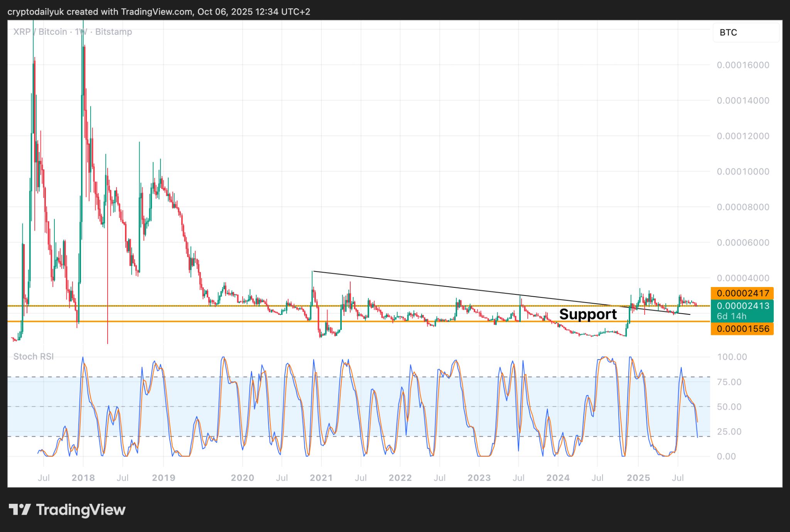Click the 0.00002417 orange price label

[x=743, y=293]
